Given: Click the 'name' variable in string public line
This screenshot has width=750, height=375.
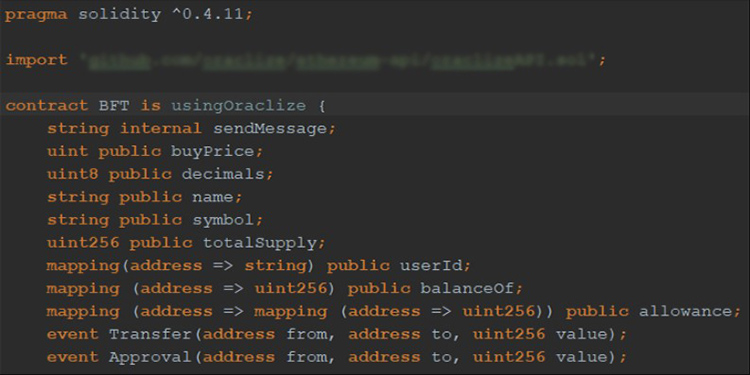Looking at the screenshot, I should (x=212, y=197).
